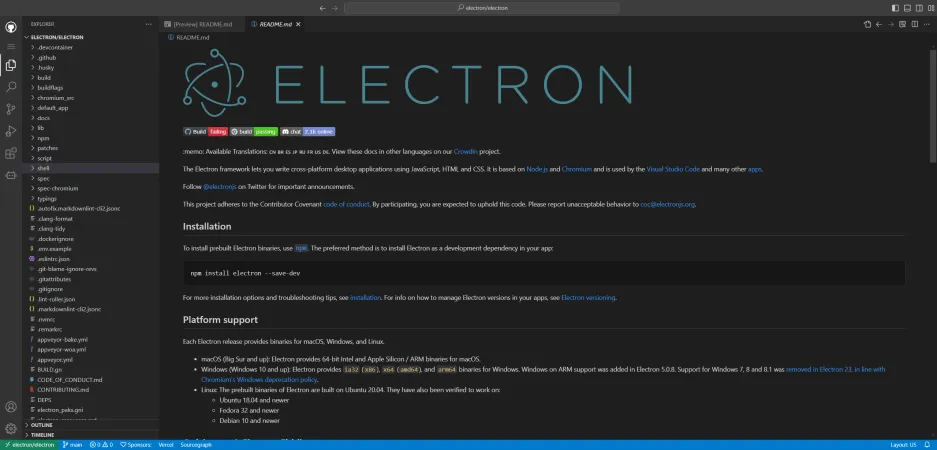Click Sourcegraph in the status bar

click(x=195, y=445)
